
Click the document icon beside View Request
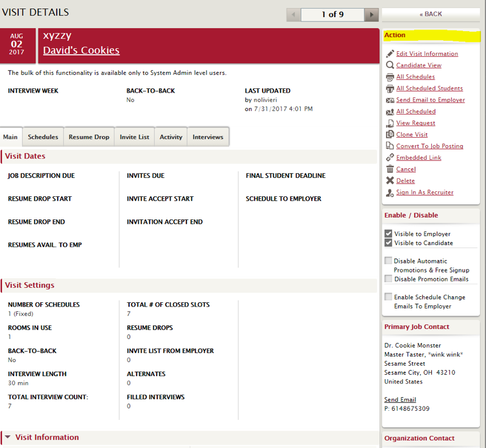pyautogui.click(x=390, y=123)
